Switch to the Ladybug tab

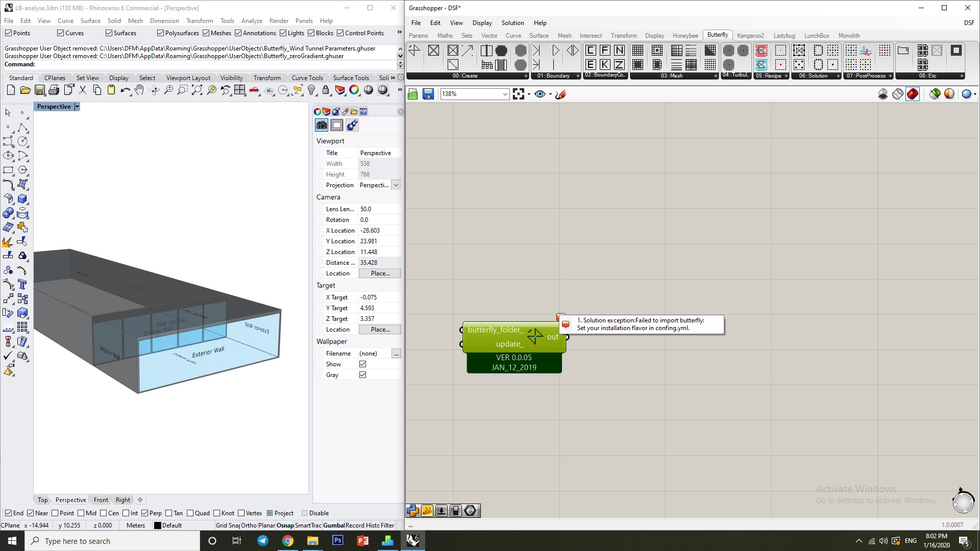click(784, 36)
